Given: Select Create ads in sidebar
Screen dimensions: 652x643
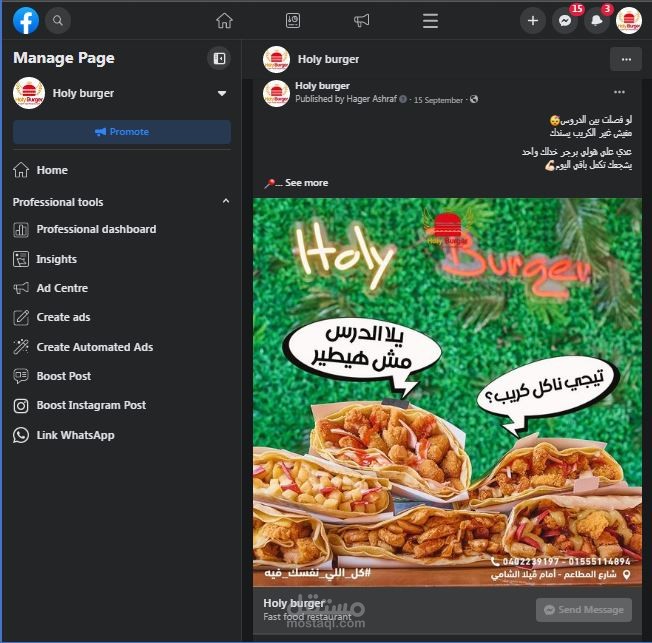Looking at the screenshot, I should (x=122, y=317).
